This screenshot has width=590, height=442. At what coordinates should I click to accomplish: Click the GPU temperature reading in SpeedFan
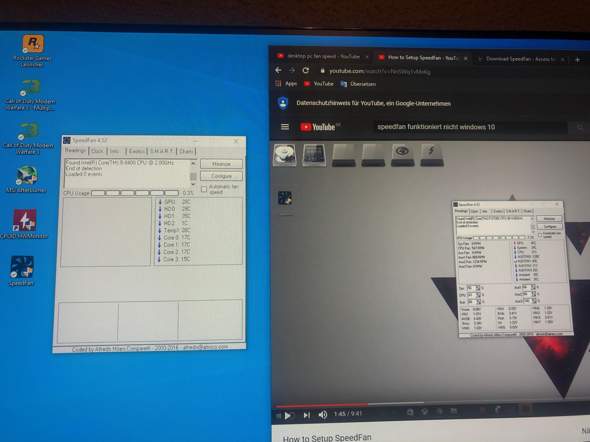175,202
